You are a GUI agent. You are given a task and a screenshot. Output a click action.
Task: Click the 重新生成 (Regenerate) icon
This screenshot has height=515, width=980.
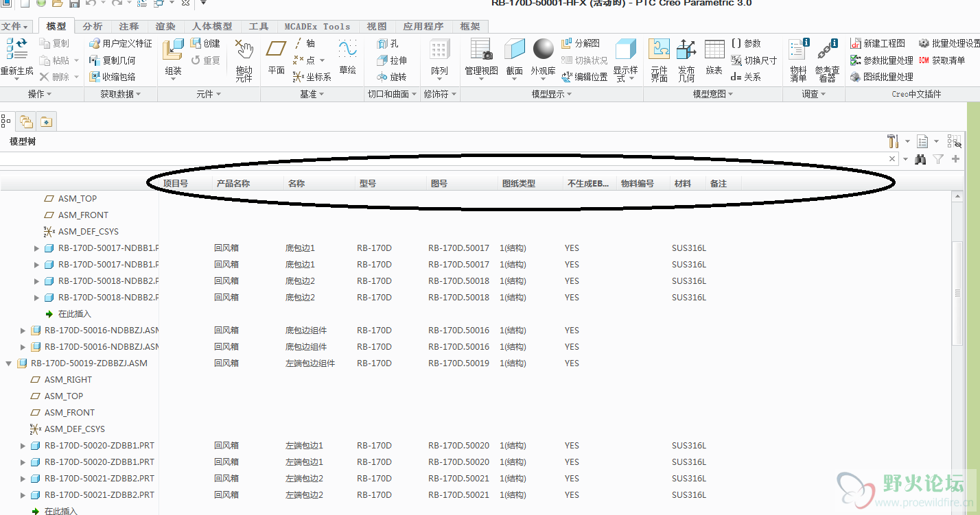[x=16, y=50]
